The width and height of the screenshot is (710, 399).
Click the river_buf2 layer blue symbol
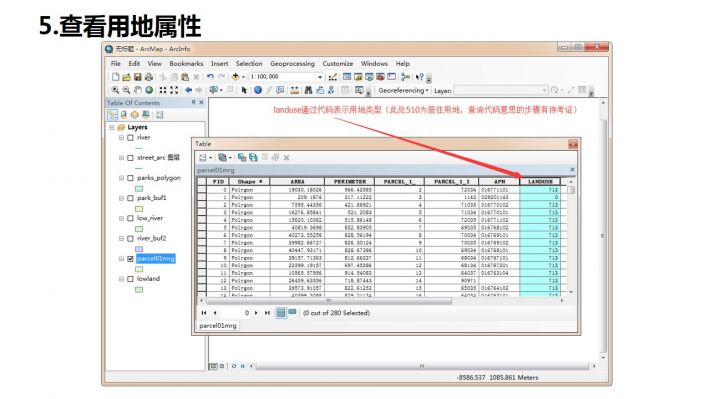point(139,249)
